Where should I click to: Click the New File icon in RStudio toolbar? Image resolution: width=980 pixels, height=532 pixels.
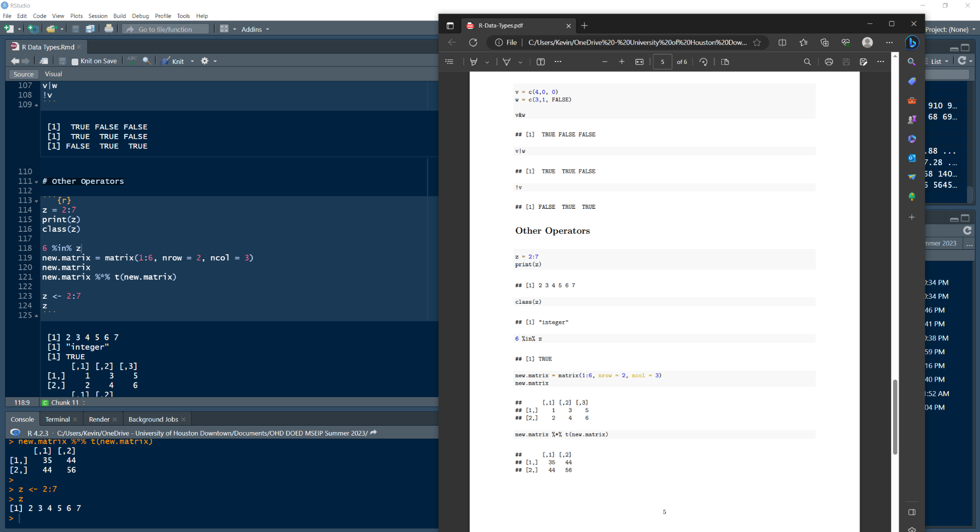[x=8, y=29]
